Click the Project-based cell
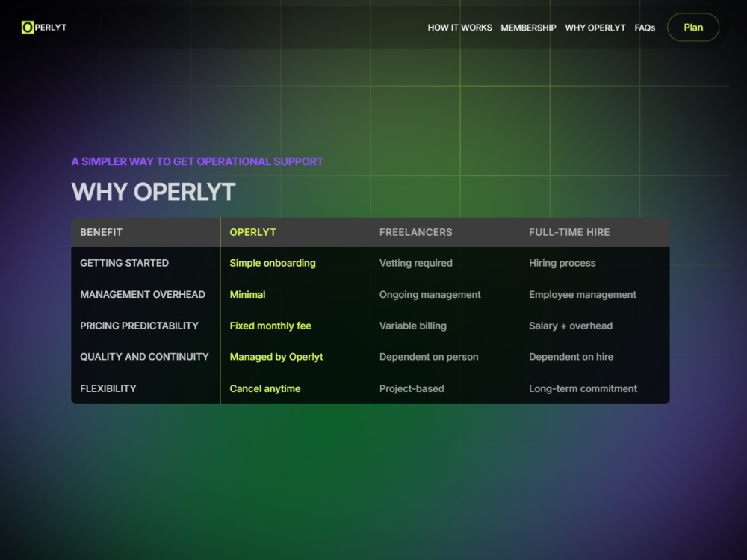Image resolution: width=747 pixels, height=560 pixels. [x=412, y=388]
